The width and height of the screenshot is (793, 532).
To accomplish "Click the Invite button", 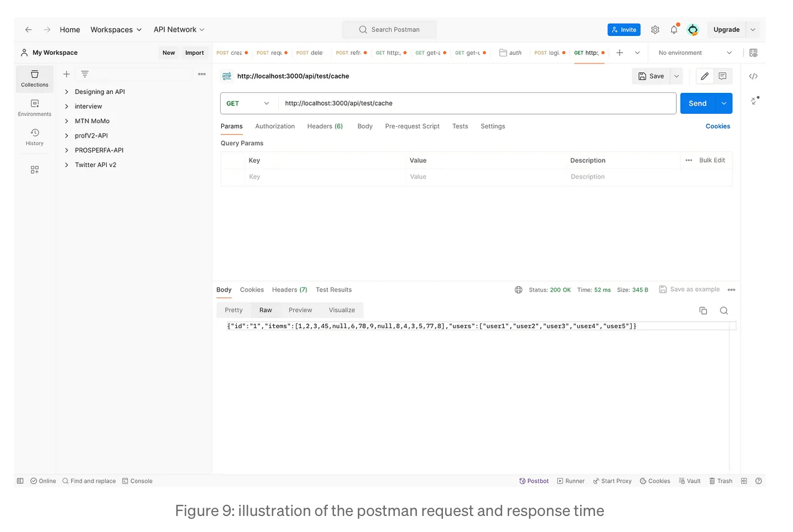I will pos(624,30).
